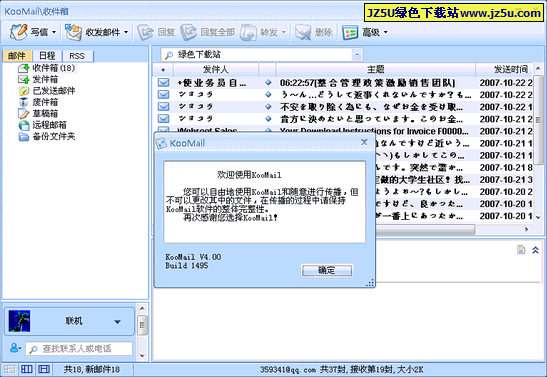Open email with subject 06:22:57[整合管理政策激励销售团队]
The width and height of the screenshot is (547, 377).
tap(367, 83)
